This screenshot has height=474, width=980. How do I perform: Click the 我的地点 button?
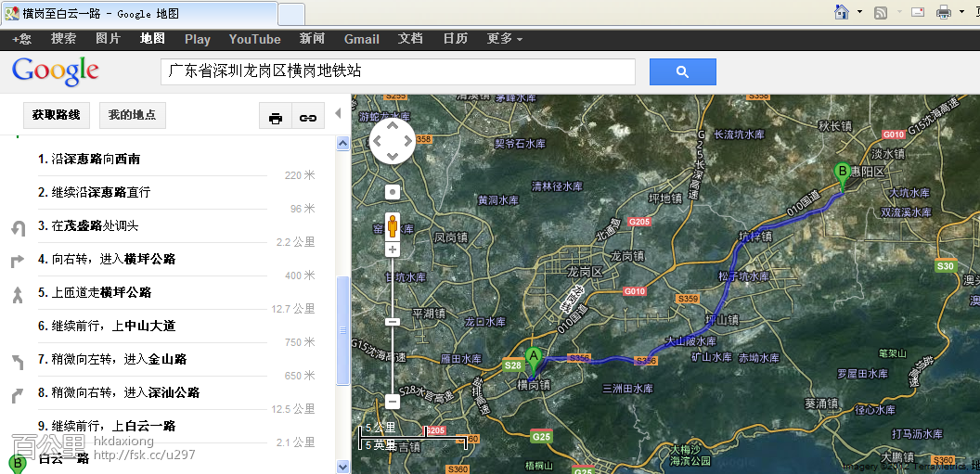pyautogui.click(x=132, y=115)
